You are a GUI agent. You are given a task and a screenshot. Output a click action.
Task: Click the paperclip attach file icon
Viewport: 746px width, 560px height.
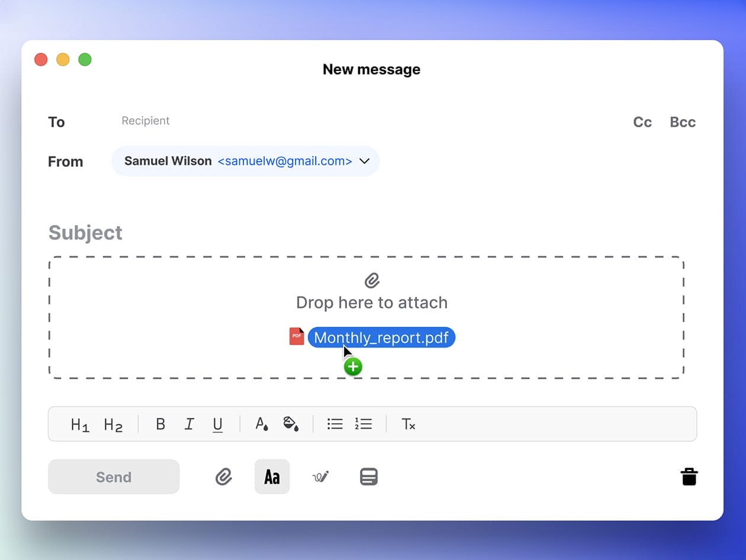[x=223, y=477]
